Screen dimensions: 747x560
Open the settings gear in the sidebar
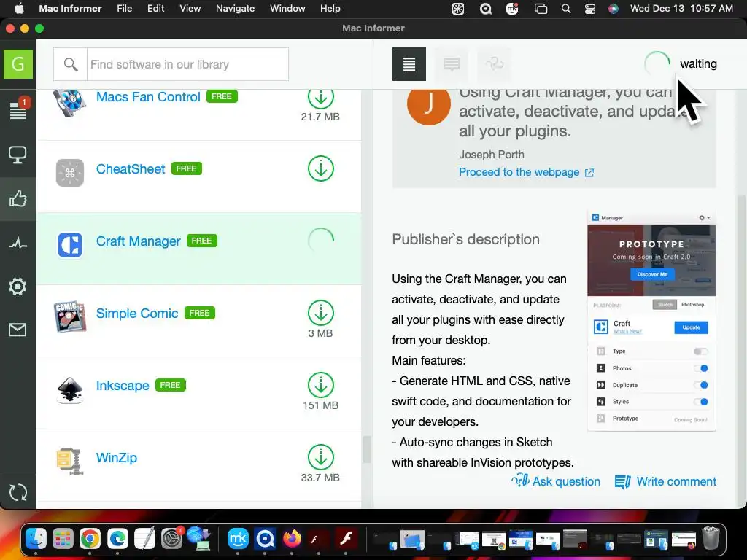18,286
